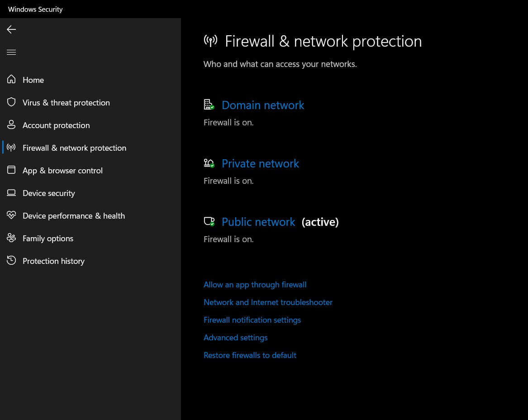Open Domain network settings

(263, 105)
